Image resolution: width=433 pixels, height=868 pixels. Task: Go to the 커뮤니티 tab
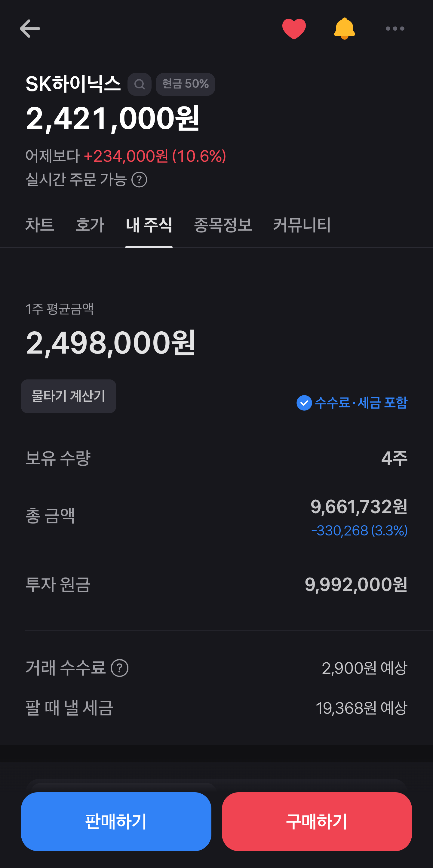(x=302, y=225)
